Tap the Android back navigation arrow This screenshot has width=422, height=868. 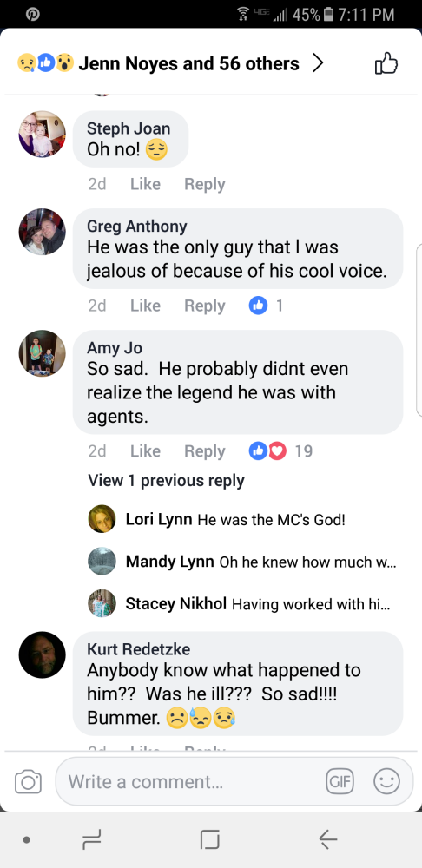[x=328, y=839]
